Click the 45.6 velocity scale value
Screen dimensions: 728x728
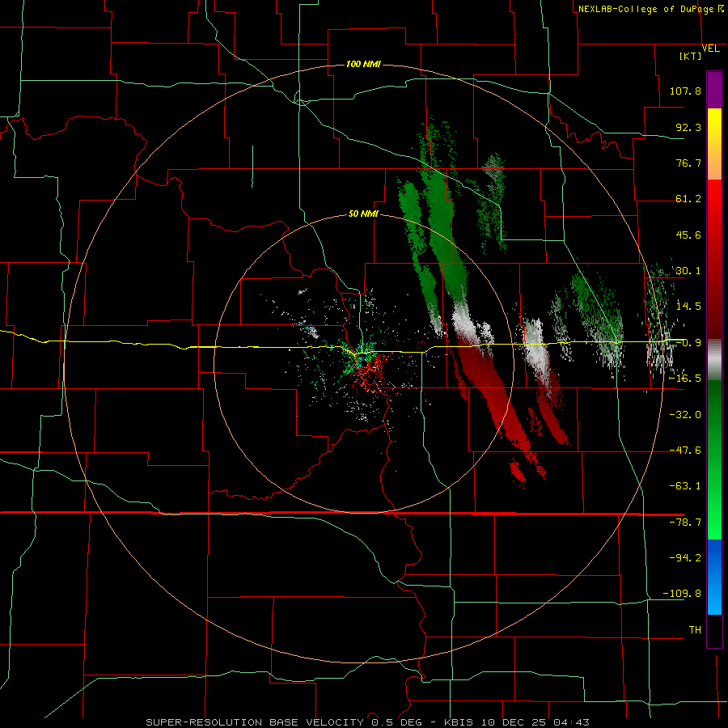coord(688,235)
